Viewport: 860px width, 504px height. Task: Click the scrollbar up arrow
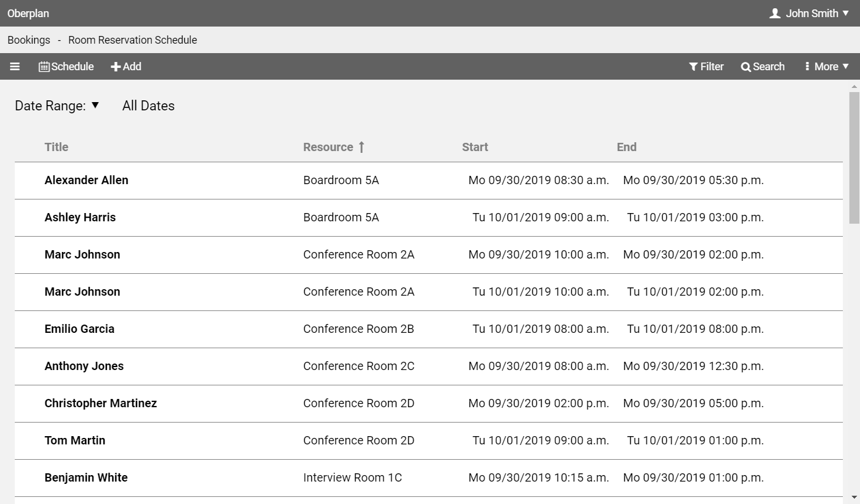pos(854,86)
